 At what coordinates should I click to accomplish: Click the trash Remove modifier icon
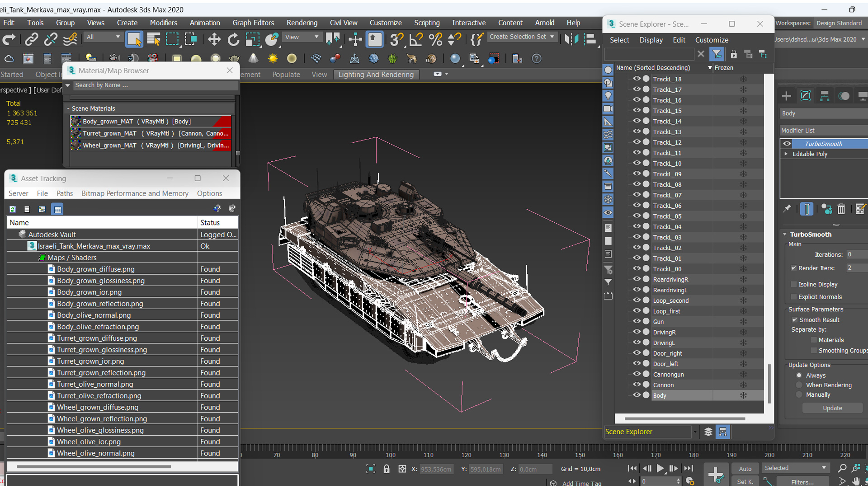tap(841, 209)
